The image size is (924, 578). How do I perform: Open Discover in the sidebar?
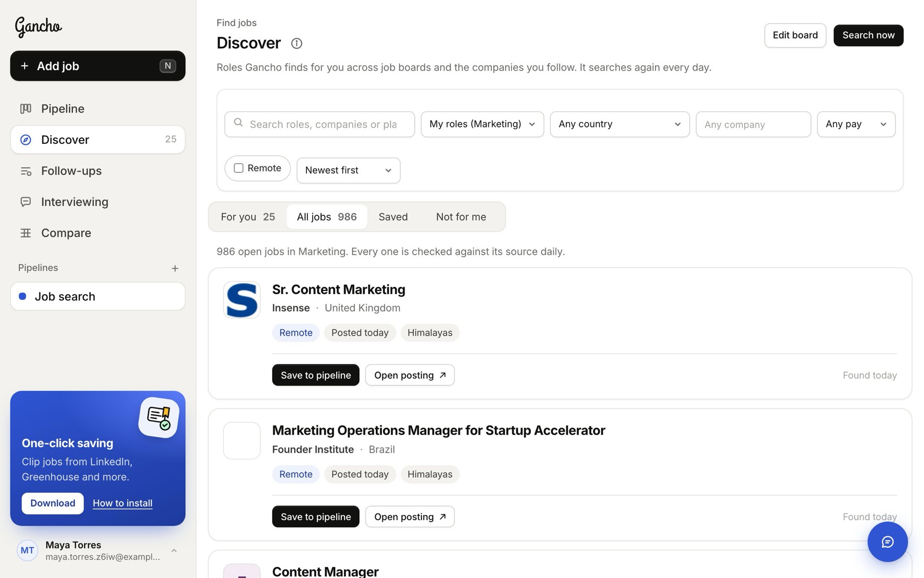(98, 140)
